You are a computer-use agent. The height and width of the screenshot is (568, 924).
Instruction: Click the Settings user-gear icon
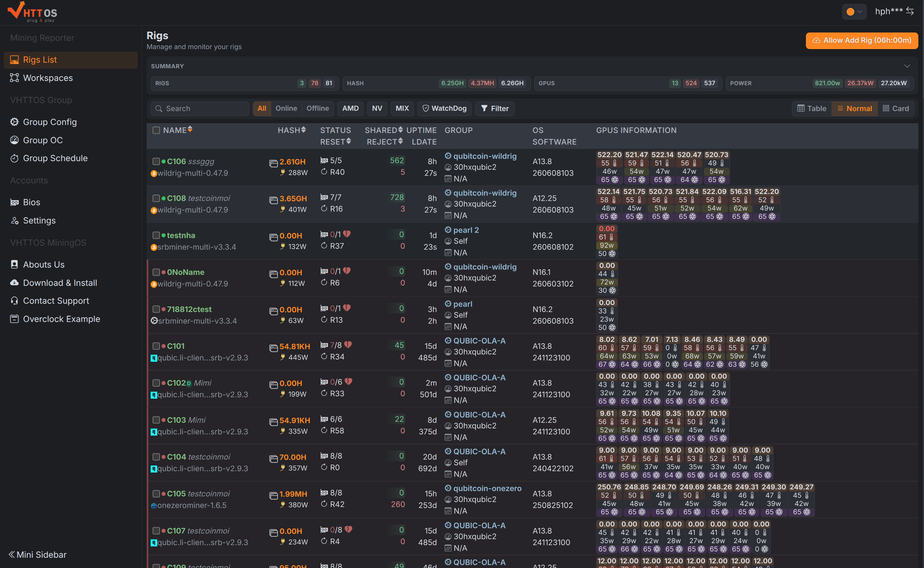(14, 221)
